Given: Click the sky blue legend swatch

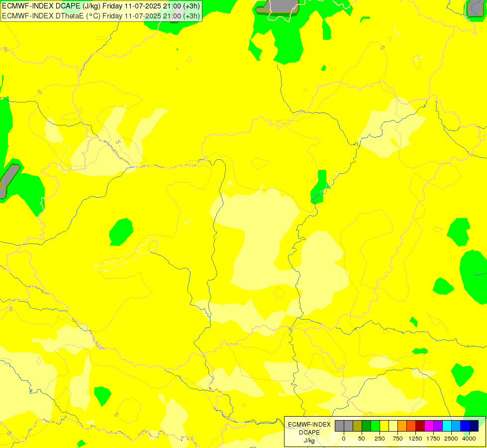Looking at the screenshot, I should tap(456, 426).
